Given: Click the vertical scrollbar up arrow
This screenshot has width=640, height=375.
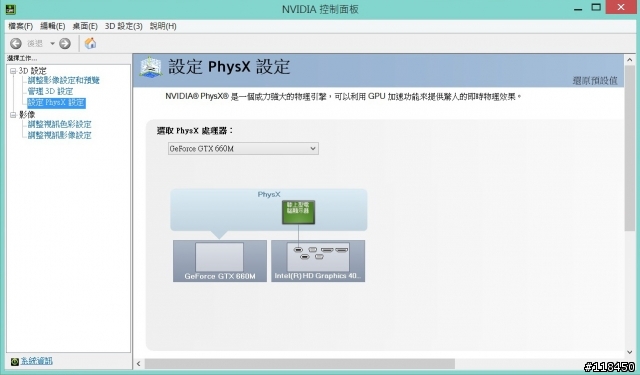Looking at the screenshot, I should 629,60.
